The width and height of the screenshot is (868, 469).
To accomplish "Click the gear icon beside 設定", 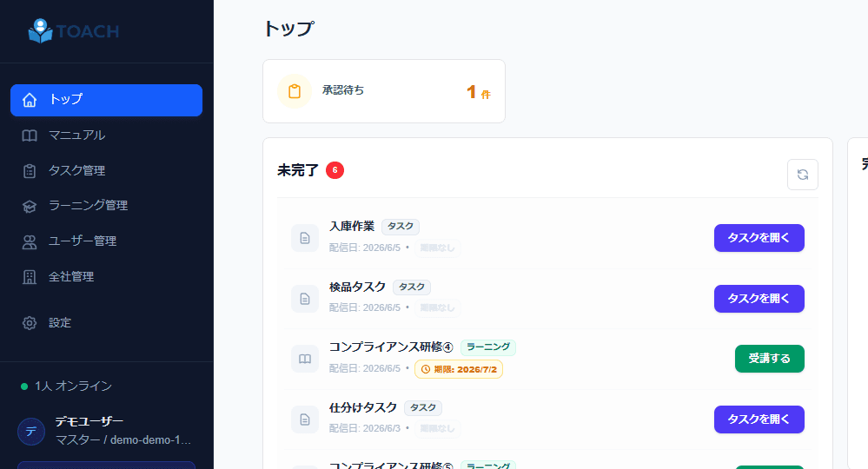I will click(x=30, y=323).
